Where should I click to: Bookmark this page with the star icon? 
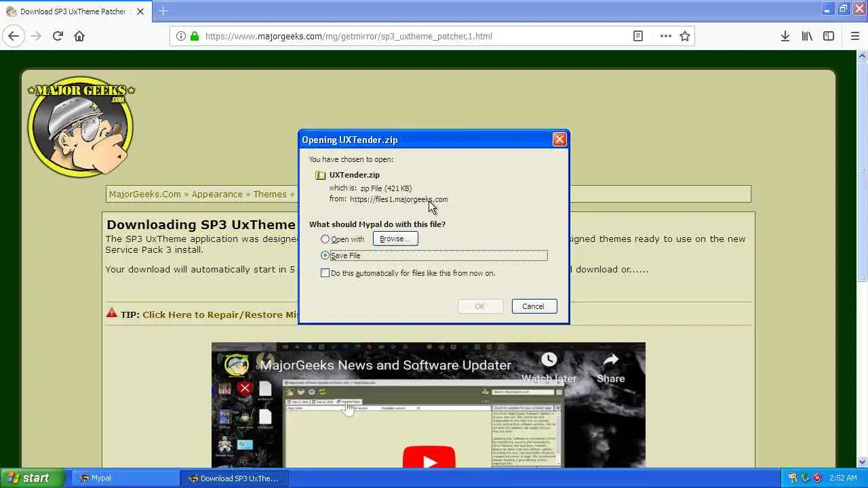tap(685, 36)
